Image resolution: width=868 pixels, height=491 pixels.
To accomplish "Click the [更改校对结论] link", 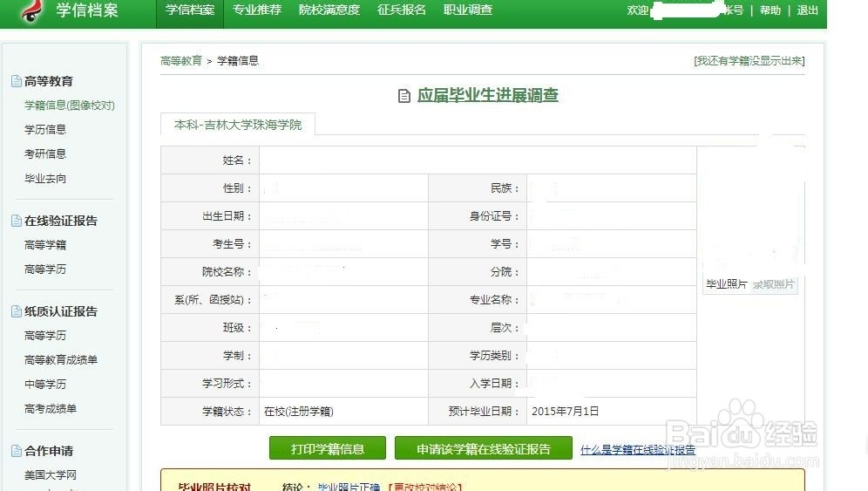I will 424,488.
